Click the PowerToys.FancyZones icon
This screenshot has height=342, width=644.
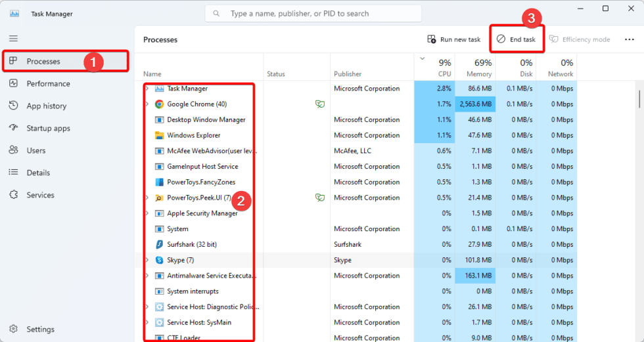[x=159, y=182]
